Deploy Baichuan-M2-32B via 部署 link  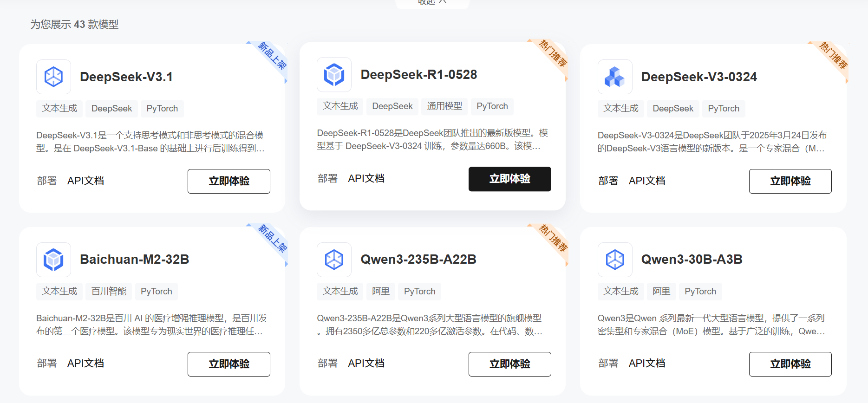47,363
